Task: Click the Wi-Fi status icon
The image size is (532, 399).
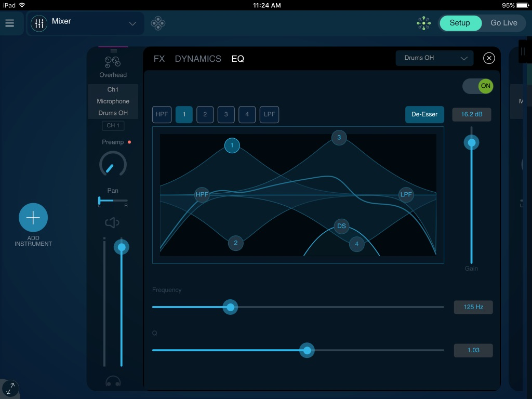Action: click(x=22, y=5)
